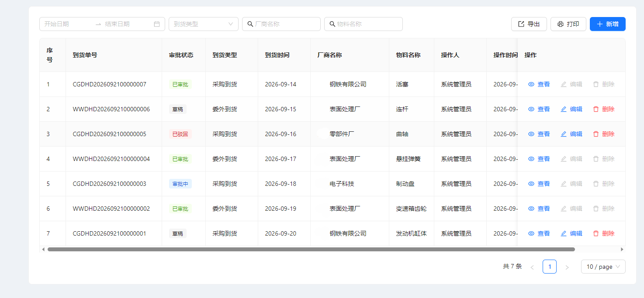View order CGDHD2026092100000003

pos(539,184)
